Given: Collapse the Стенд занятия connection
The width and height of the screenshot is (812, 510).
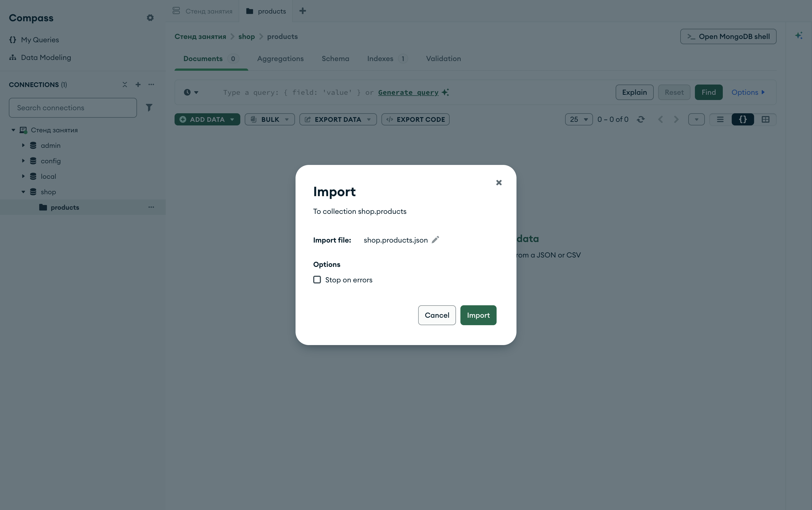Looking at the screenshot, I should tap(13, 130).
